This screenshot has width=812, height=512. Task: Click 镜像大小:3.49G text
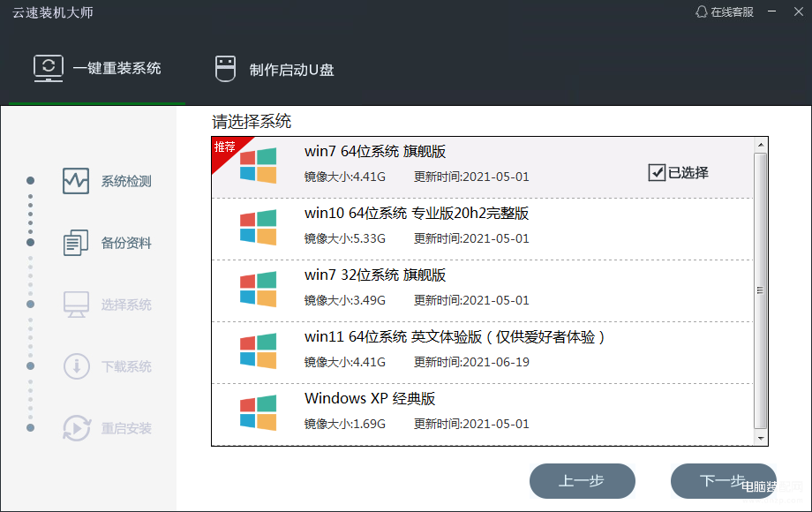pos(345,300)
